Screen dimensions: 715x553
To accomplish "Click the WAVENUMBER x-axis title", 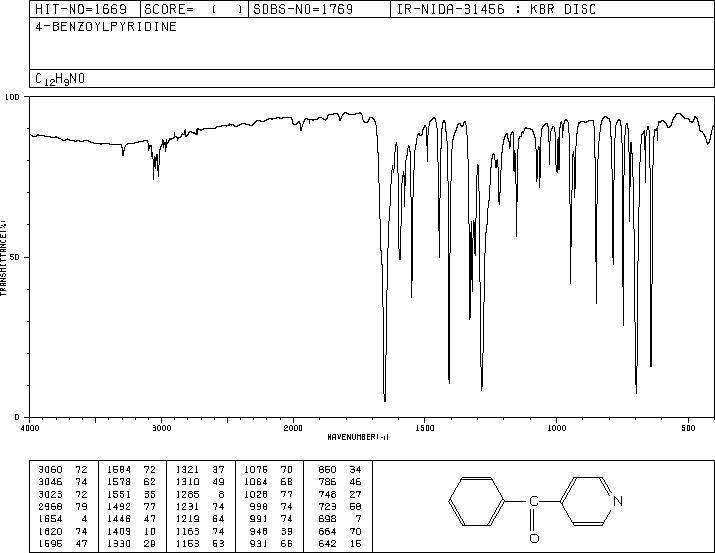I will coord(358,437).
